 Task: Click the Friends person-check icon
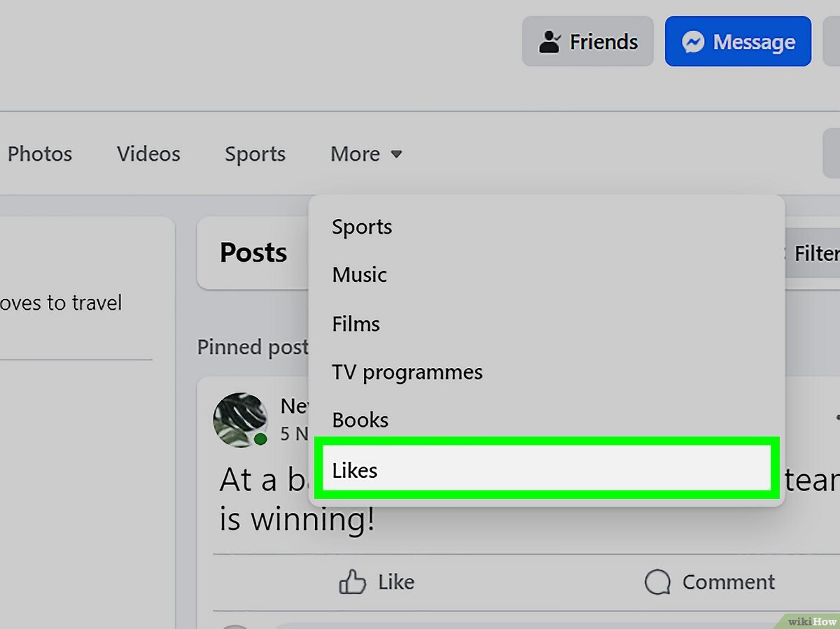click(x=549, y=43)
